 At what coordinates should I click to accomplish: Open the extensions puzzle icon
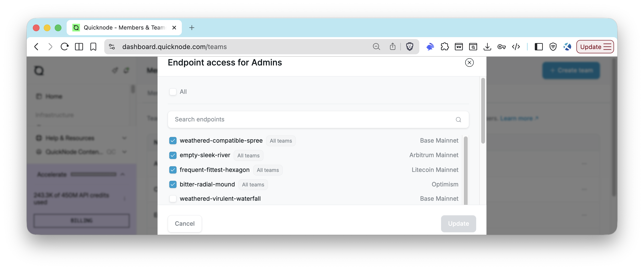click(x=445, y=47)
